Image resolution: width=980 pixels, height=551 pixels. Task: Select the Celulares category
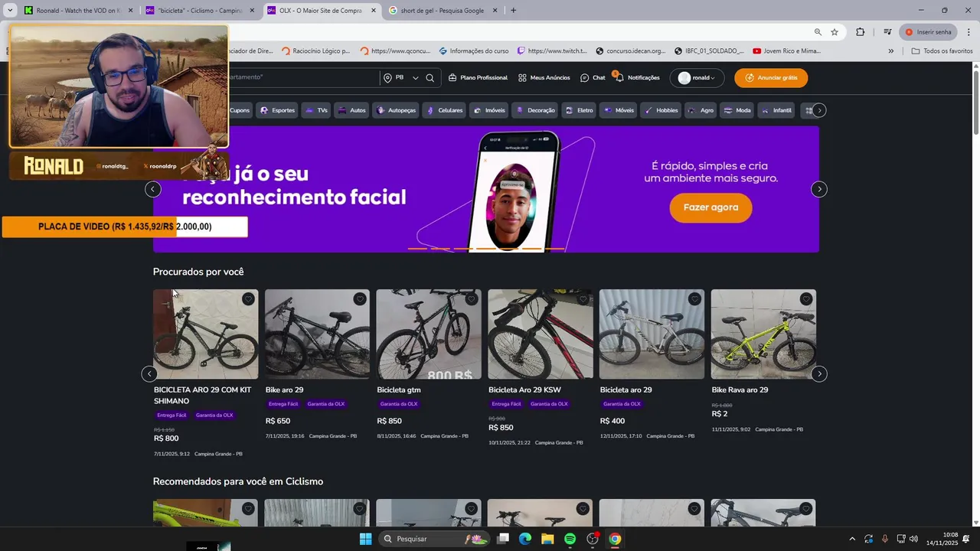pyautogui.click(x=444, y=110)
